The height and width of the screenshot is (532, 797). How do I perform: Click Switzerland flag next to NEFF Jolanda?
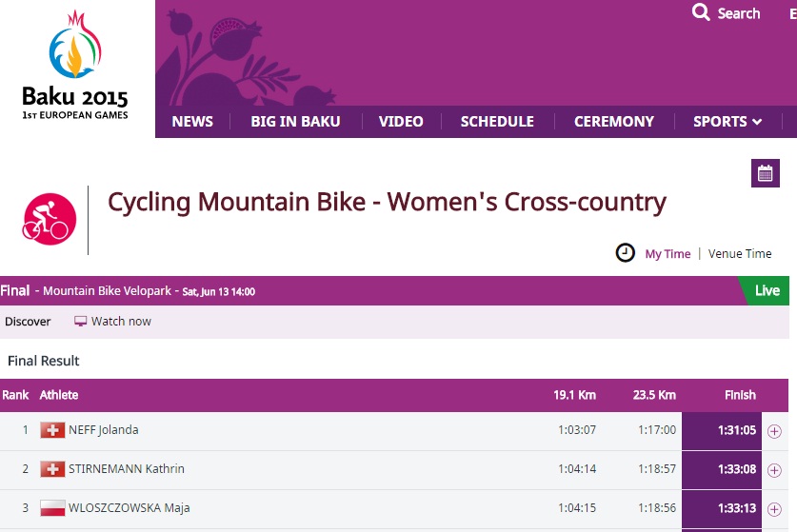coord(52,430)
